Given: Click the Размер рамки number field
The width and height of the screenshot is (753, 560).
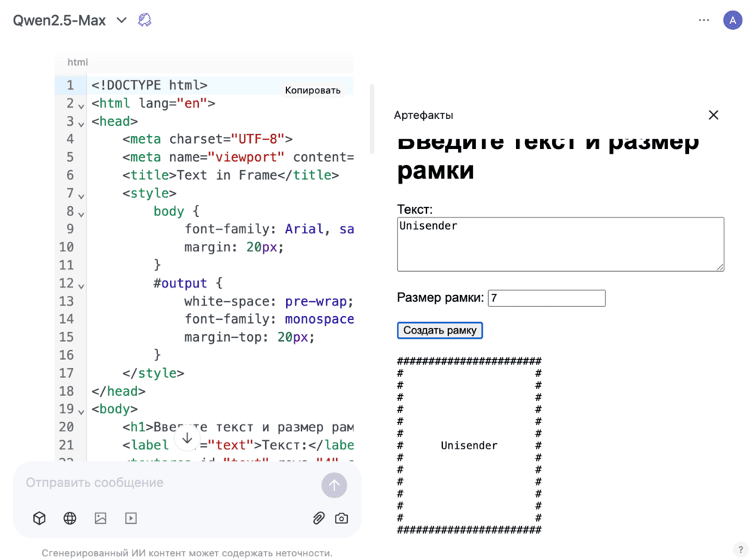Looking at the screenshot, I should coord(546,298).
